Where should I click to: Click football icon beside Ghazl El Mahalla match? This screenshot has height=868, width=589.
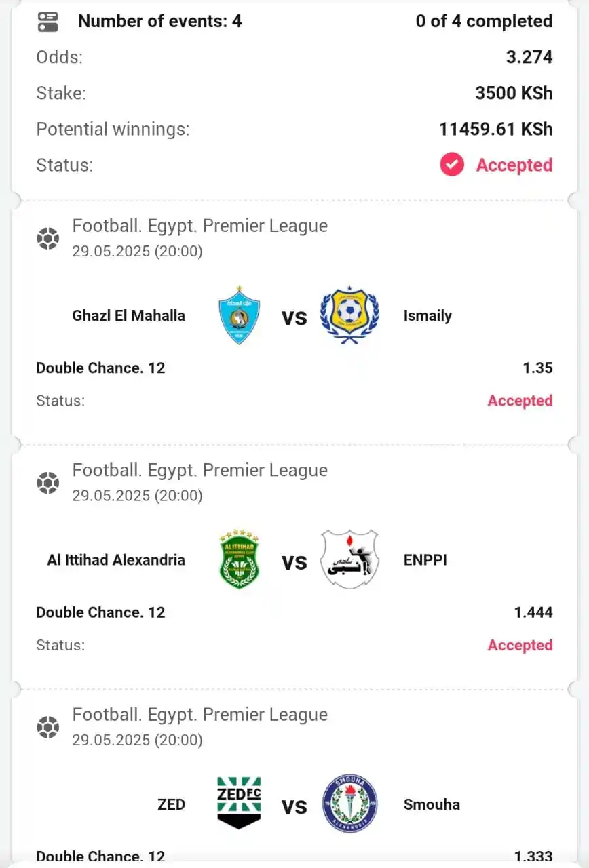pyautogui.click(x=47, y=239)
